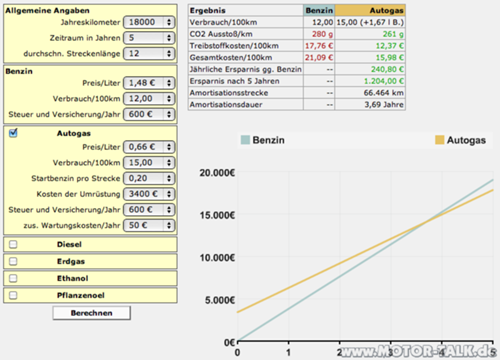Enable the Diesel checkbox
Viewport: 500px width, 360px height.
pyautogui.click(x=13, y=244)
